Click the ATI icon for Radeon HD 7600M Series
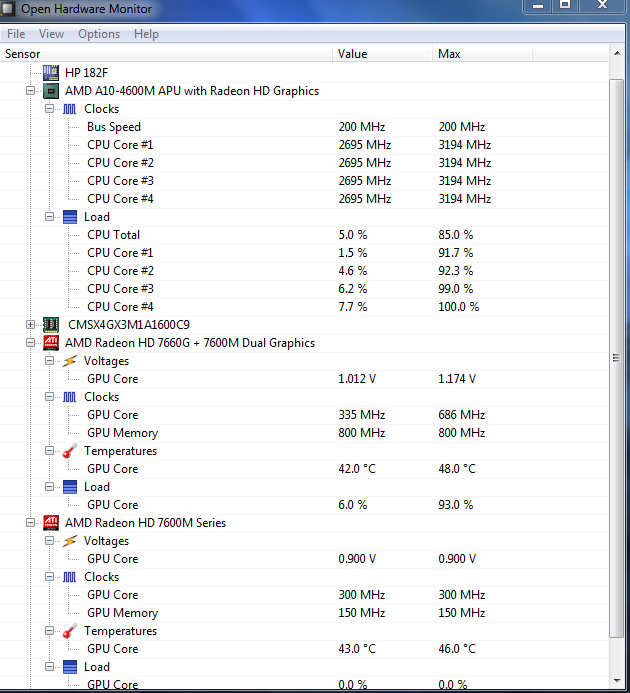The image size is (630, 693). pos(51,522)
